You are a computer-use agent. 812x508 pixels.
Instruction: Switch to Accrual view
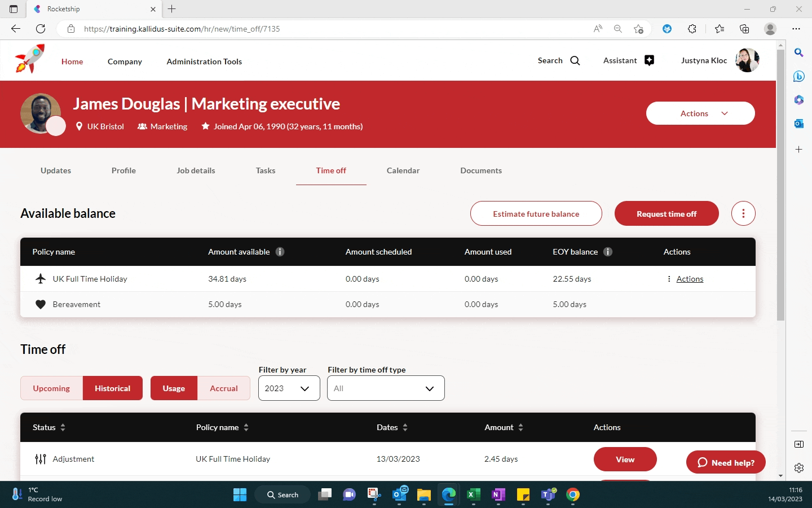(x=223, y=388)
